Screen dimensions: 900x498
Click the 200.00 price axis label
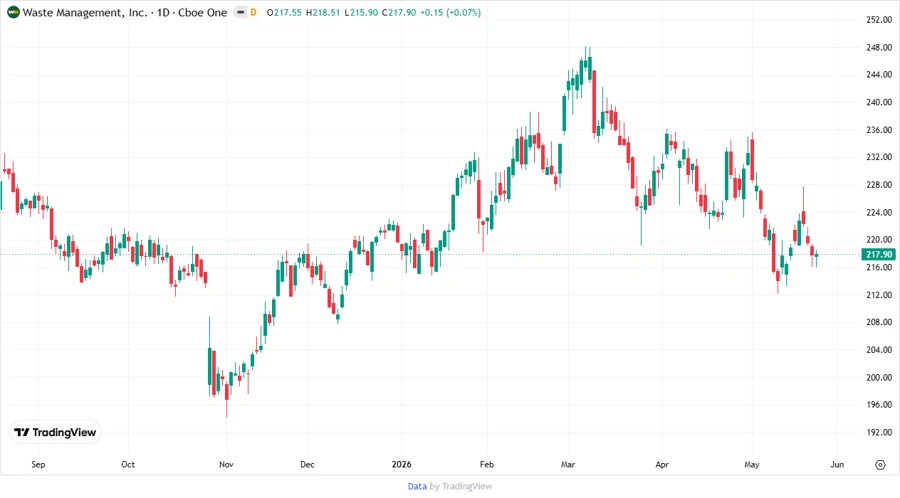[x=879, y=378]
